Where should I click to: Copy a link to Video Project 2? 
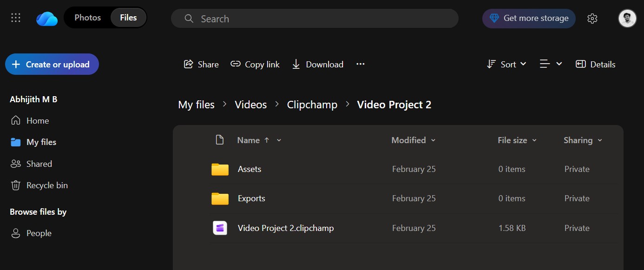(255, 64)
